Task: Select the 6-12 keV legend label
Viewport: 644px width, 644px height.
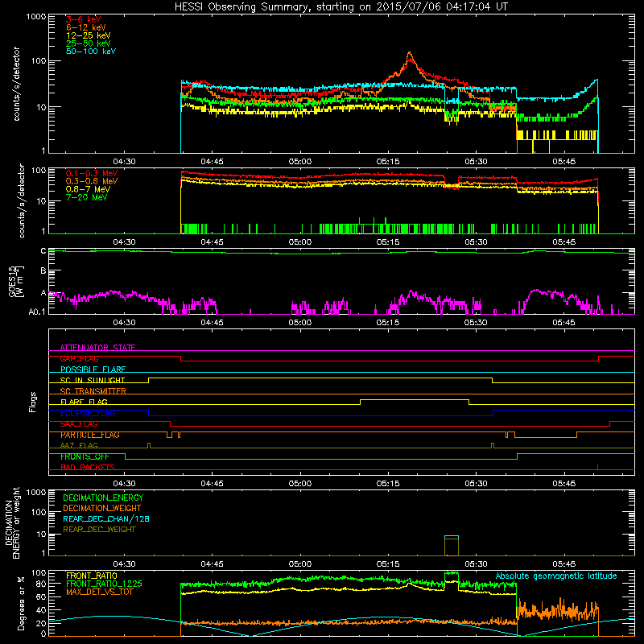Action: (86, 27)
